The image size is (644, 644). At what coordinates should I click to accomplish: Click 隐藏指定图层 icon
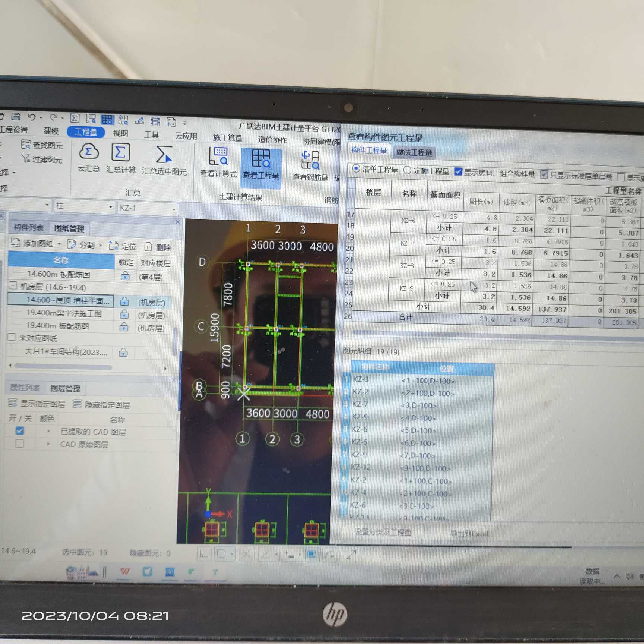coord(77,404)
